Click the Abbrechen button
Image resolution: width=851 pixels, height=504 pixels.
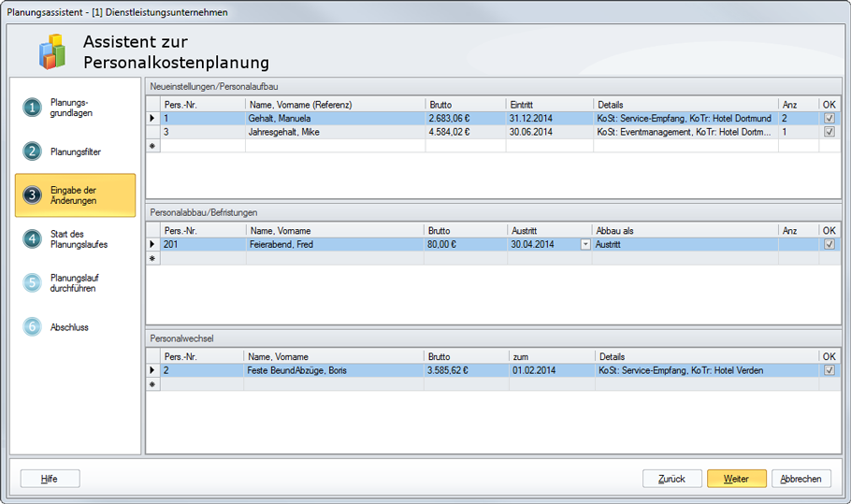click(x=801, y=479)
